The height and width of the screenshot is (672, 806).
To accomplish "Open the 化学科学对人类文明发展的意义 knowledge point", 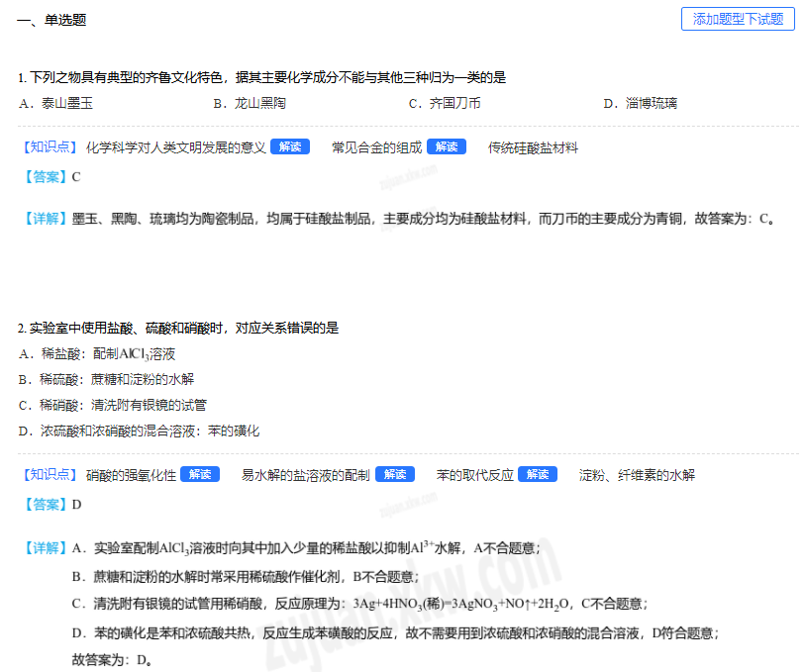I will [176, 147].
